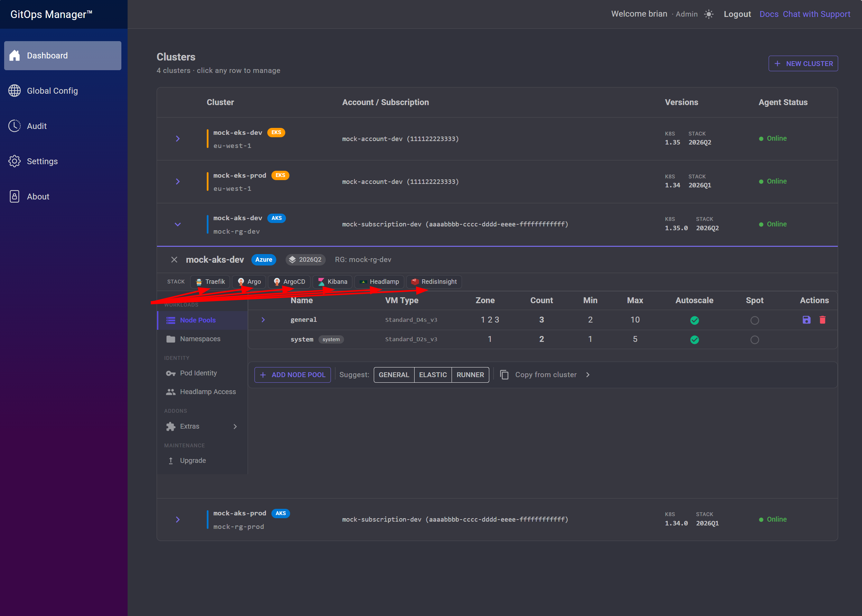Delete the general node pool
The height and width of the screenshot is (616, 862).
tap(823, 320)
